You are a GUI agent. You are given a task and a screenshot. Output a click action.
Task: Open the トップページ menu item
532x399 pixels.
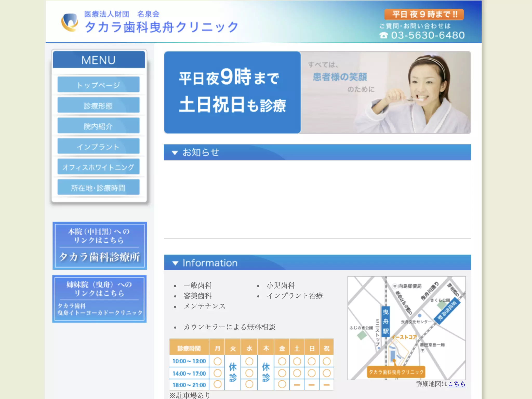pos(98,84)
